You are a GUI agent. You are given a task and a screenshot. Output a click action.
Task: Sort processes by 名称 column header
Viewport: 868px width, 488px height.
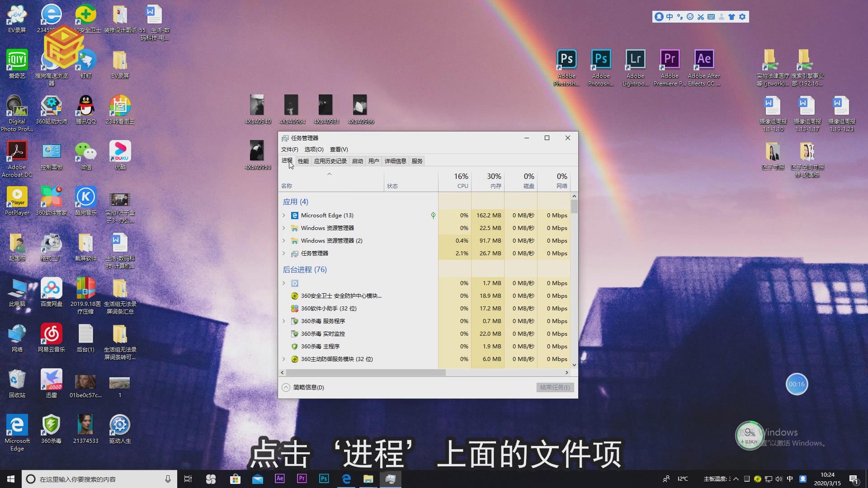pyautogui.click(x=331, y=181)
